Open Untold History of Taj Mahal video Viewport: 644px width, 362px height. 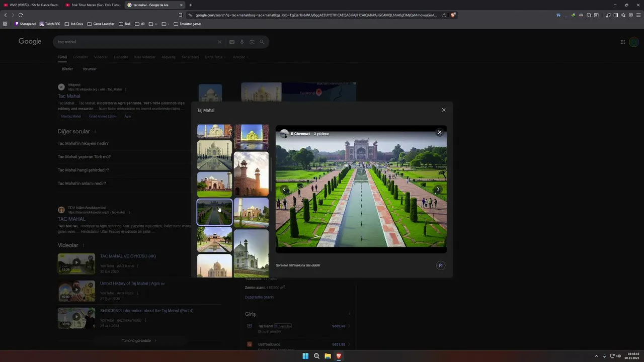tap(132, 284)
